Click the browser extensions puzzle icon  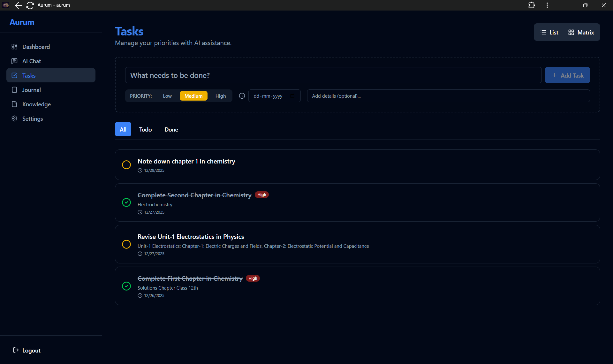click(532, 5)
